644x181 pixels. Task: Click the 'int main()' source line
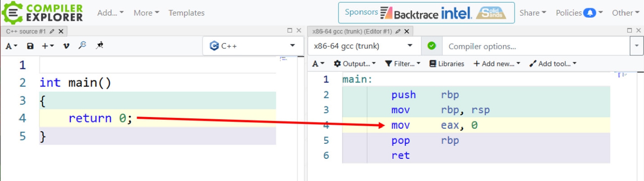pyautogui.click(x=75, y=83)
